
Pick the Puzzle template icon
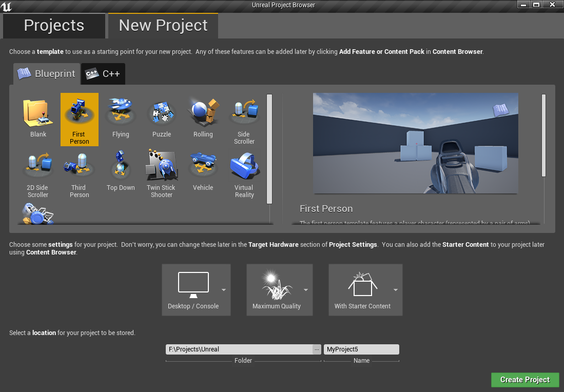coord(162,113)
